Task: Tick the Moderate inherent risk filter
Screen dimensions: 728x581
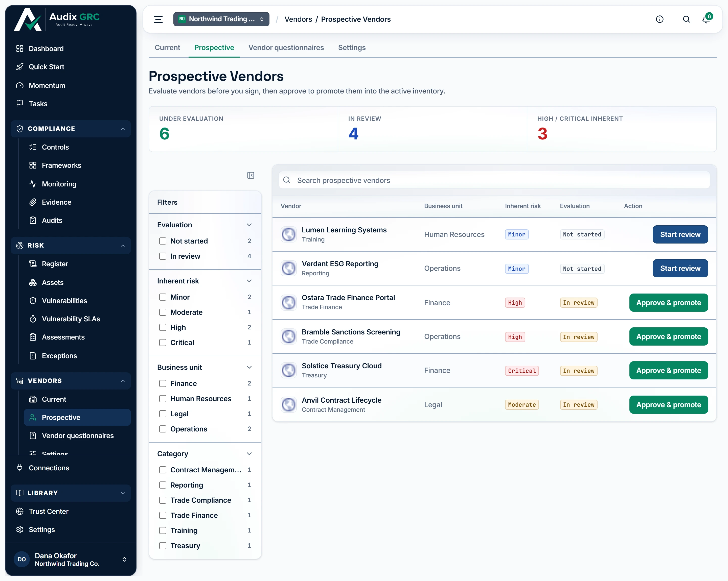Action: click(x=163, y=312)
